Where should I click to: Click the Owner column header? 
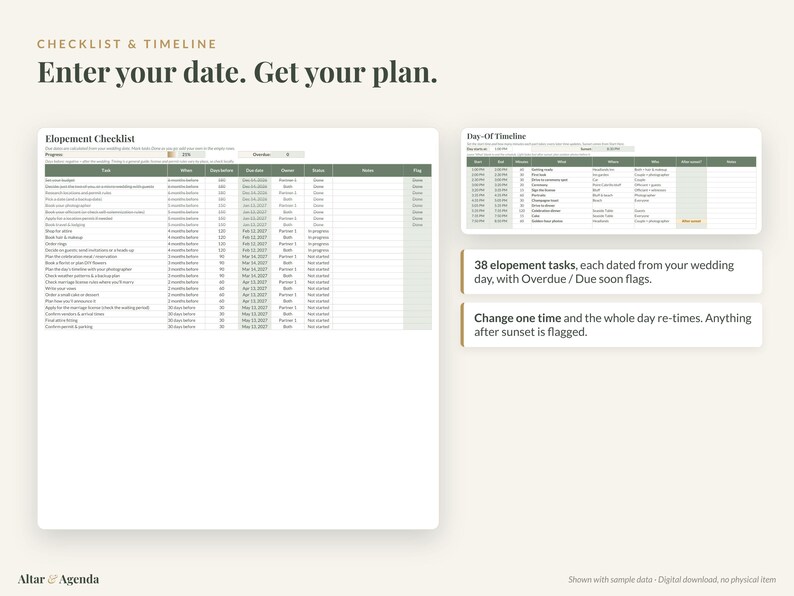point(288,170)
